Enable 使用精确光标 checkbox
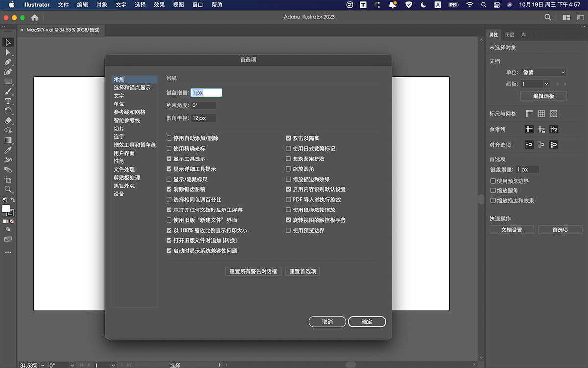The height and width of the screenshot is (368, 588). pos(169,149)
